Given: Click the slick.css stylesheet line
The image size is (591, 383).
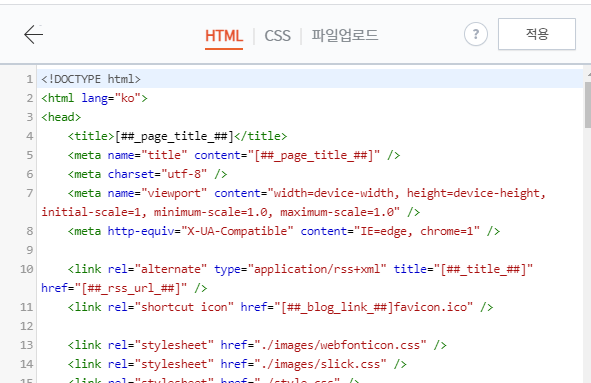Looking at the screenshot, I should pyautogui.click(x=237, y=364).
